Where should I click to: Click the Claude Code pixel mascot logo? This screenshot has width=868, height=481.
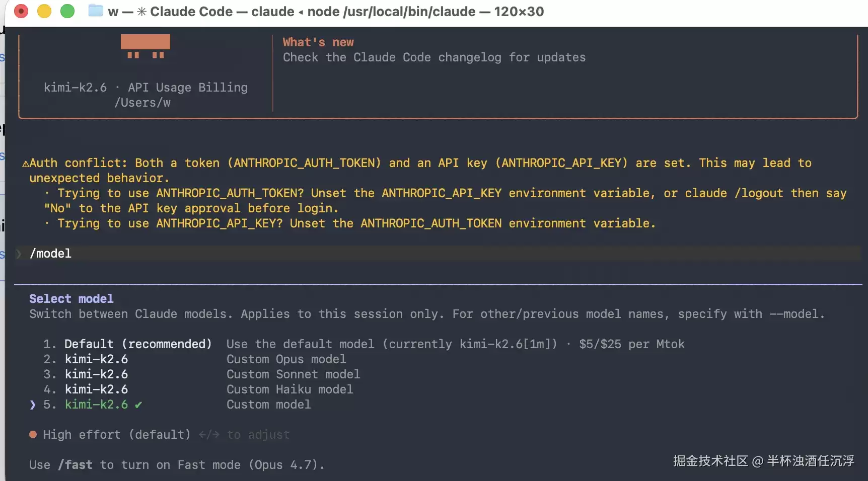[x=146, y=46]
